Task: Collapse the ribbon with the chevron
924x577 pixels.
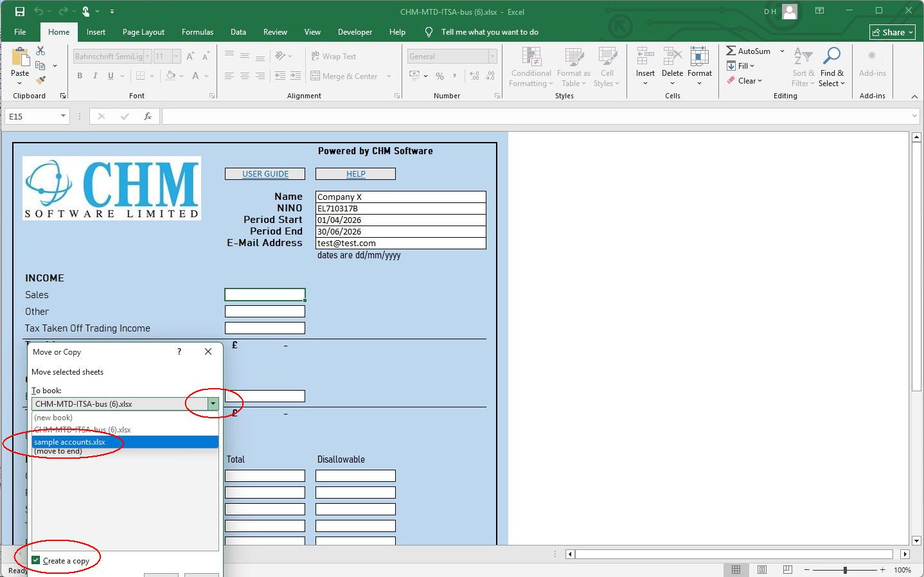Action: coord(914,96)
